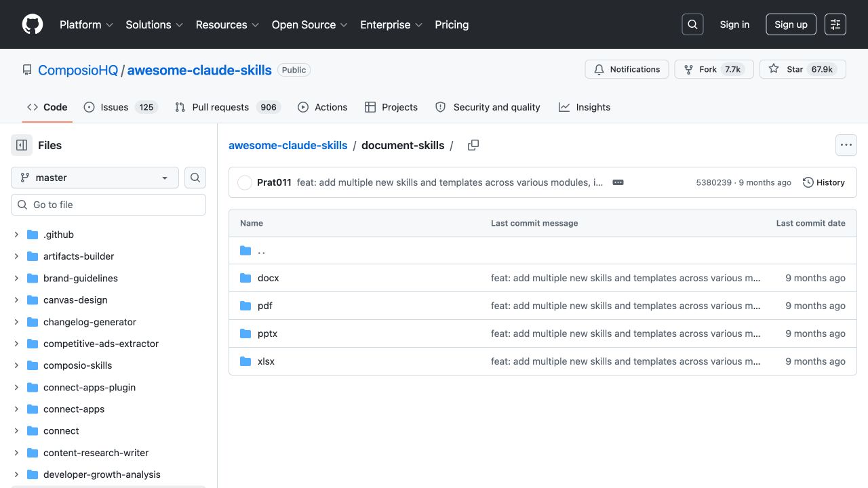Image resolution: width=868 pixels, height=488 pixels.
Task: Click the pdf folder icon
Action: pyautogui.click(x=245, y=306)
